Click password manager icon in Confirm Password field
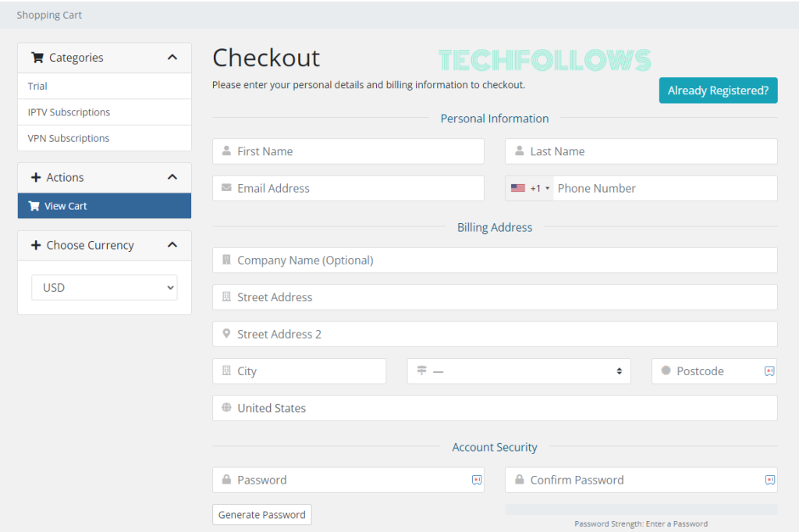Screen dimensions: 799x532 click(x=770, y=480)
